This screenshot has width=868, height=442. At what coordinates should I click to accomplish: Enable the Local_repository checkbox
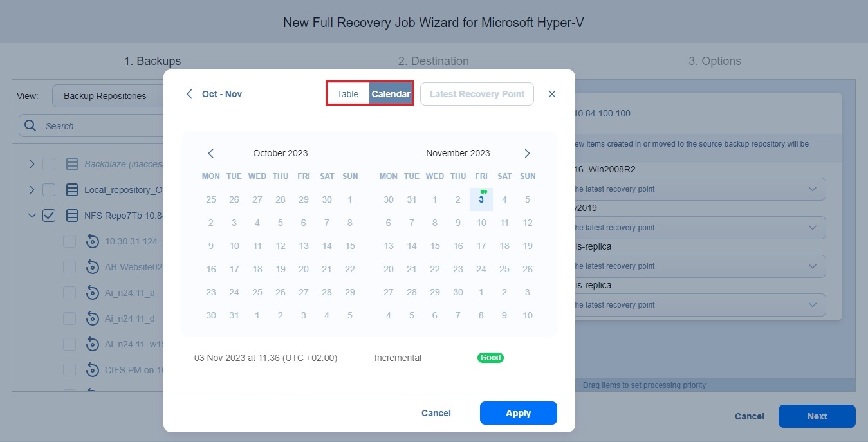point(49,190)
